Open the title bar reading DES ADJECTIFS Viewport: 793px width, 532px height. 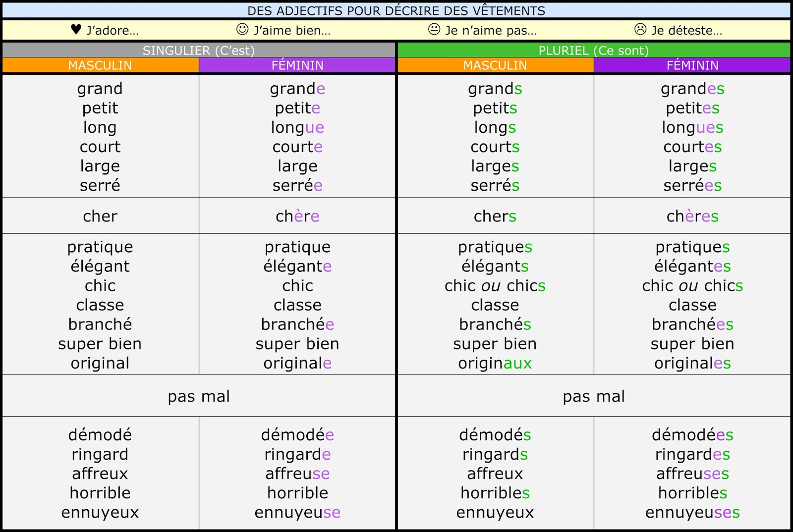pyautogui.click(x=396, y=10)
